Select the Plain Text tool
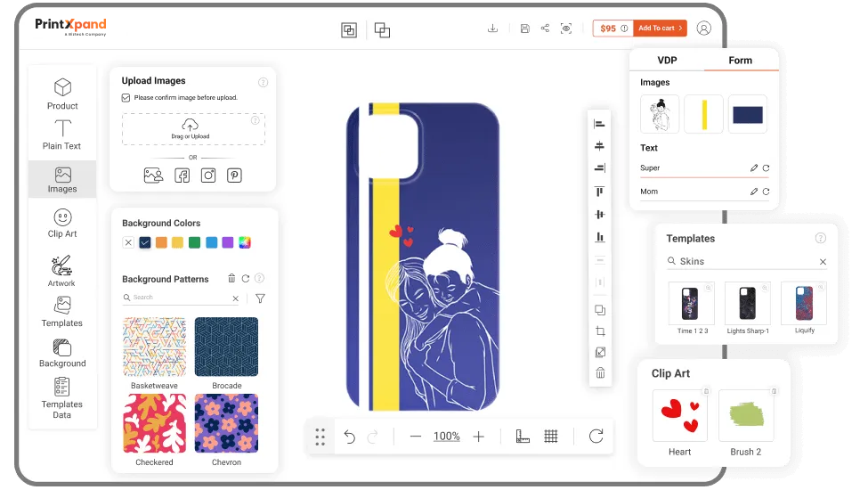The height and width of the screenshot is (490, 868). (x=62, y=135)
